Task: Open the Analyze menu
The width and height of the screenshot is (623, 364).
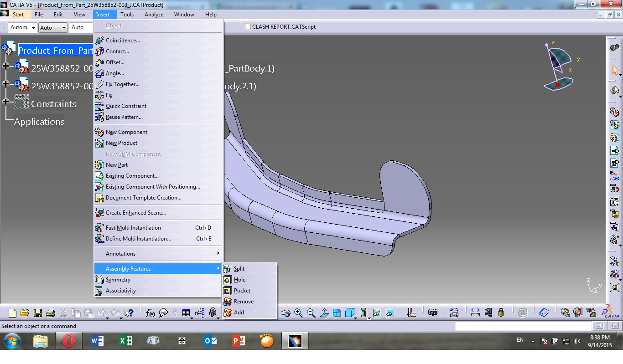Action: 154,15
